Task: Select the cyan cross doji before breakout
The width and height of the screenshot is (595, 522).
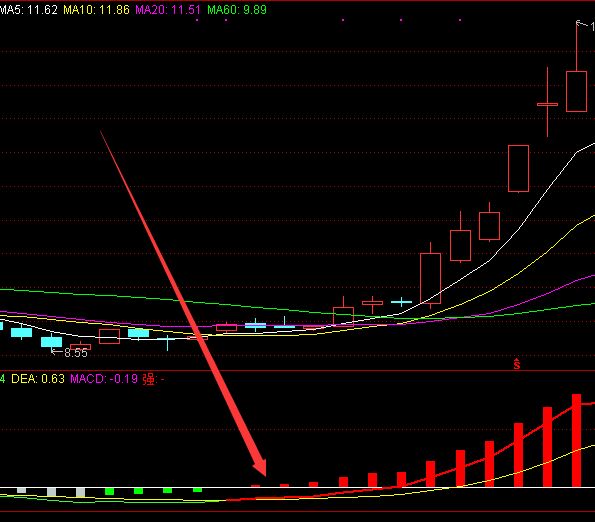Action: click(x=401, y=302)
